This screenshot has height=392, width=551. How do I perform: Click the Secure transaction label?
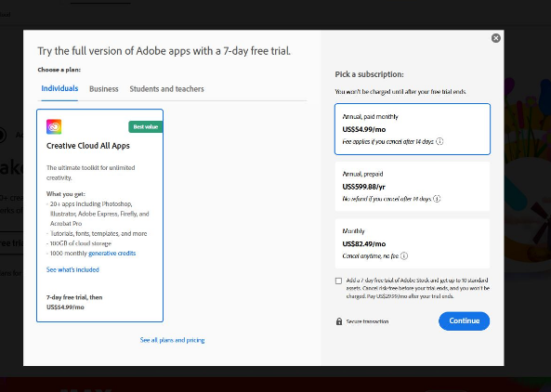click(x=367, y=321)
